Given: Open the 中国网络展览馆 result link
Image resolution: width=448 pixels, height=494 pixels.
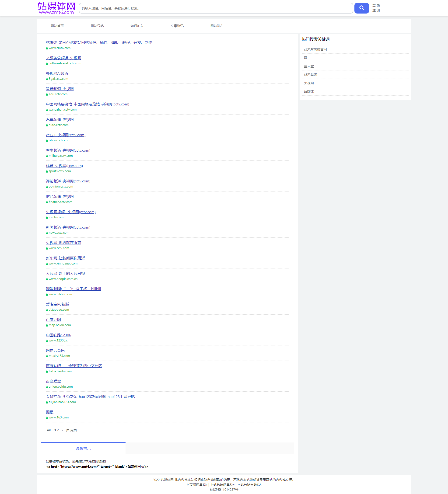Looking at the screenshot, I should (x=87, y=104).
